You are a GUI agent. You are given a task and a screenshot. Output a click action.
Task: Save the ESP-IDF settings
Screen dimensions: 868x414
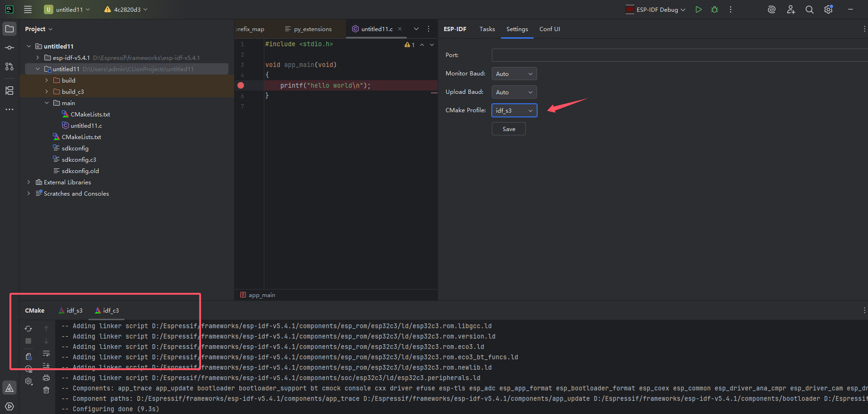pyautogui.click(x=509, y=129)
